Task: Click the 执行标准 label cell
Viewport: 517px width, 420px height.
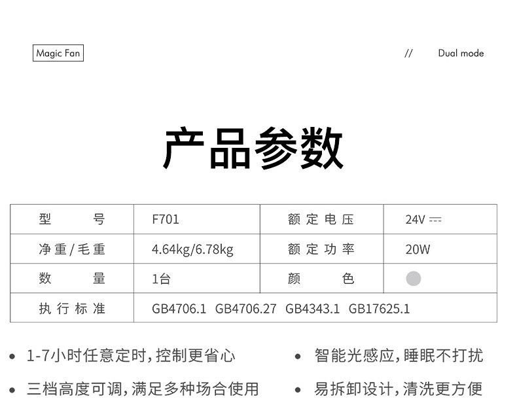Action: click(72, 308)
